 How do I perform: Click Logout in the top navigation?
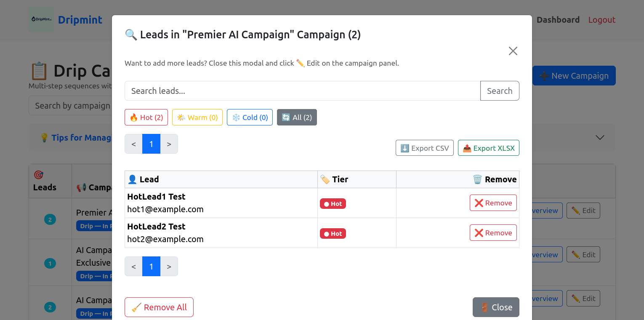[x=601, y=19]
